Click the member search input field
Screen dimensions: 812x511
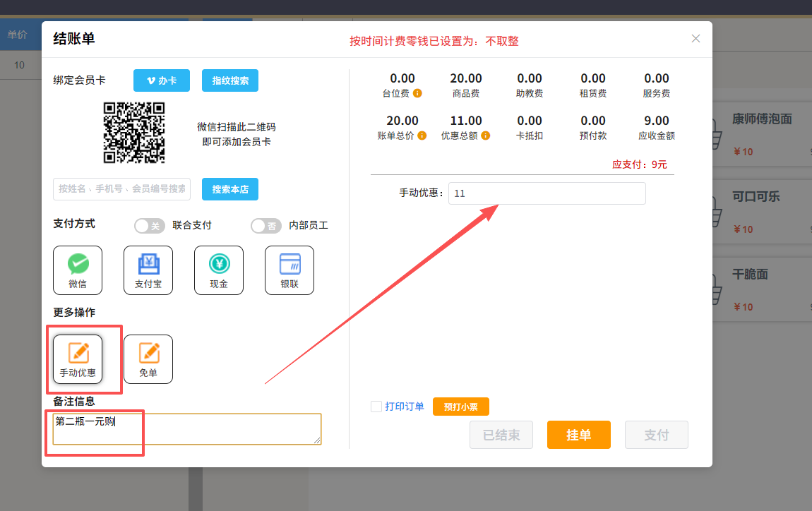click(x=121, y=189)
